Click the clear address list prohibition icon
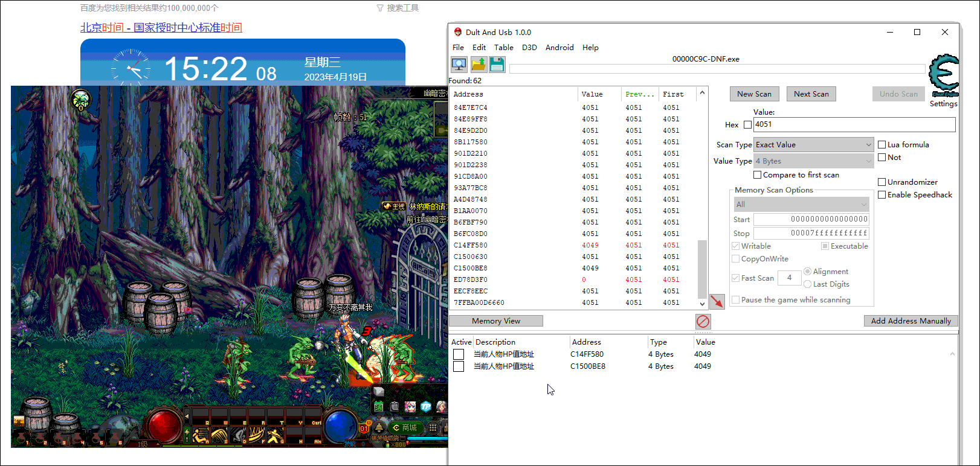980x466 pixels. click(703, 321)
